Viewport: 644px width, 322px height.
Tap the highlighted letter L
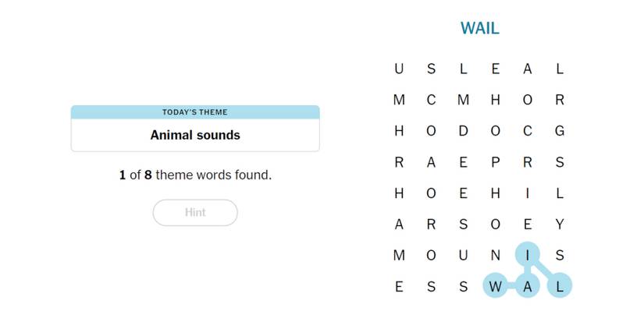tap(559, 286)
